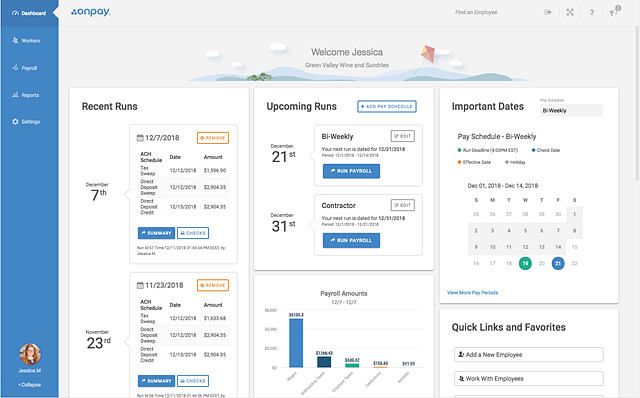Click the green Run Deadline legend dot
640x398 pixels.
point(460,150)
